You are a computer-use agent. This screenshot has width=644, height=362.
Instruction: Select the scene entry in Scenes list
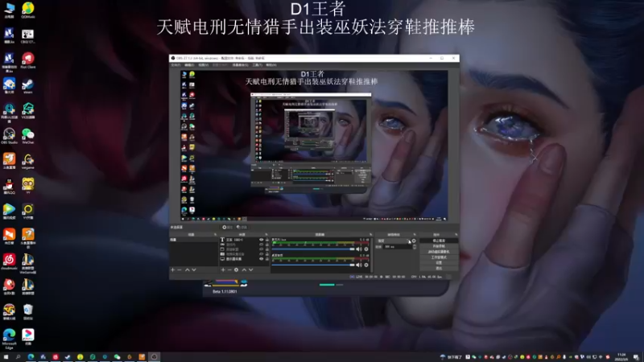pyautogui.click(x=193, y=240)
